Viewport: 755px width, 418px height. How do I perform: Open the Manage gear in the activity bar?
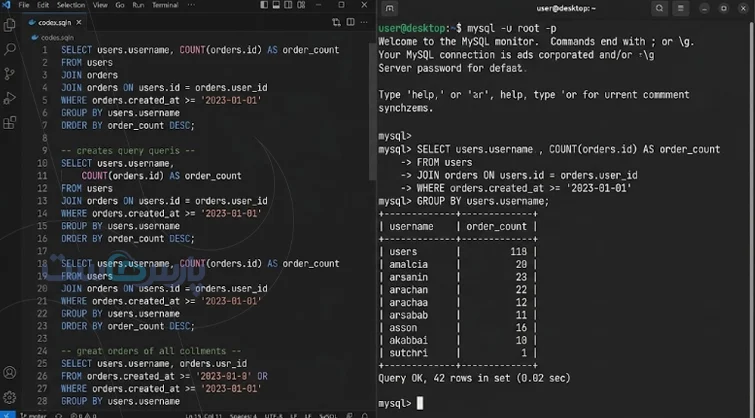click(x=10, y=397)
